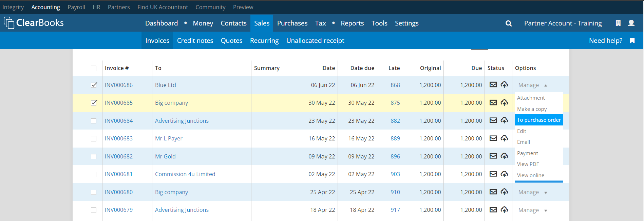Select To purchase order menu option
644x221 pixels.
pyautogui.click(x=539, y=120)
